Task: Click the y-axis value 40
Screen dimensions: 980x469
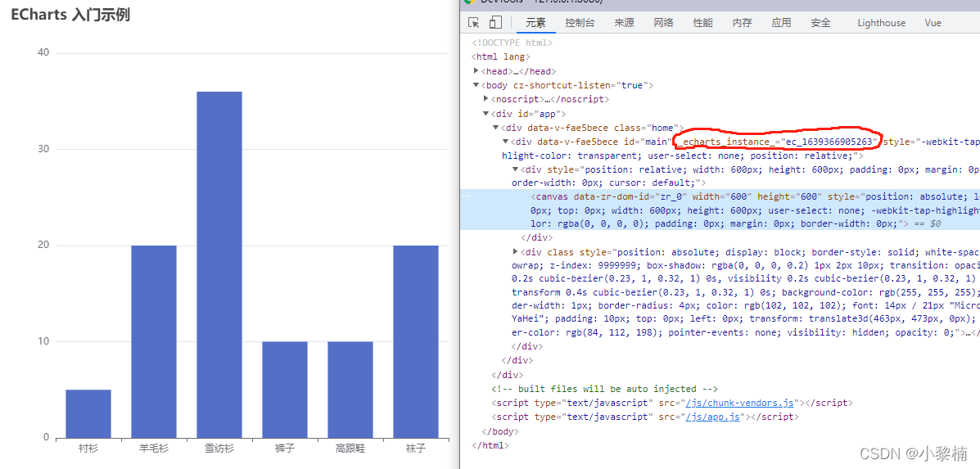Action: (43, 52)
